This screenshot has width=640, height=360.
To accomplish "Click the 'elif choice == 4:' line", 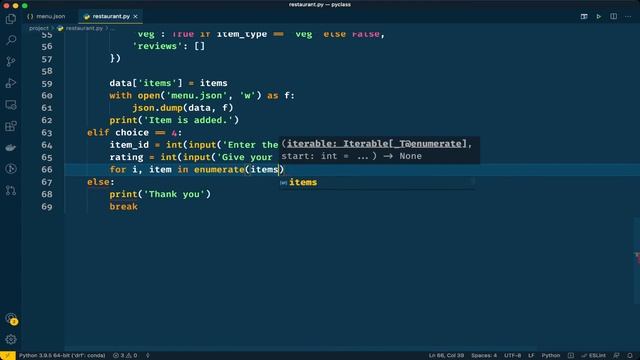I will click(x=134, y=133).
